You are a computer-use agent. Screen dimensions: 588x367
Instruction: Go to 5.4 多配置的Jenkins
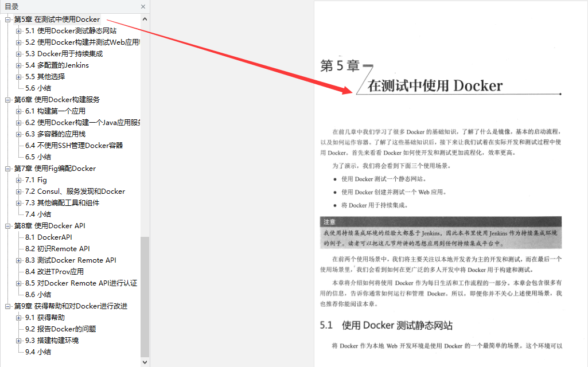tap(57, 65)
